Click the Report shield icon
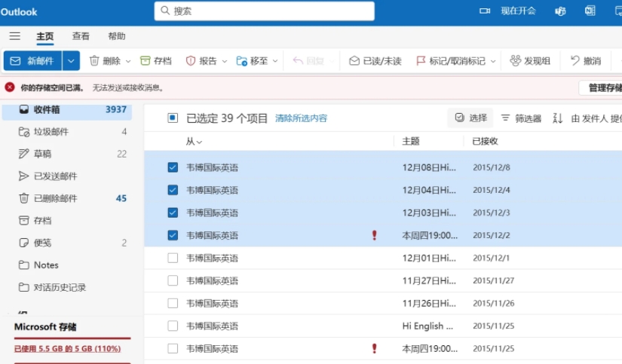The image size is (622, 364). [191, 60]
